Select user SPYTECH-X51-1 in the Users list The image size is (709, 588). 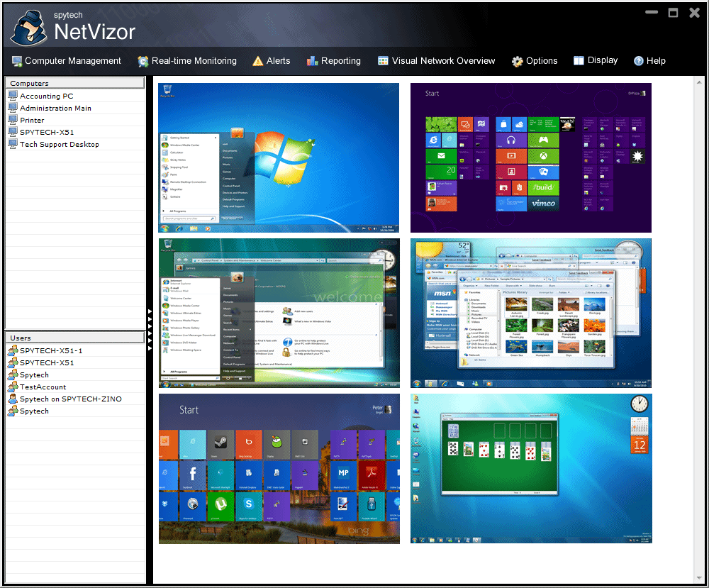[76, 350]
